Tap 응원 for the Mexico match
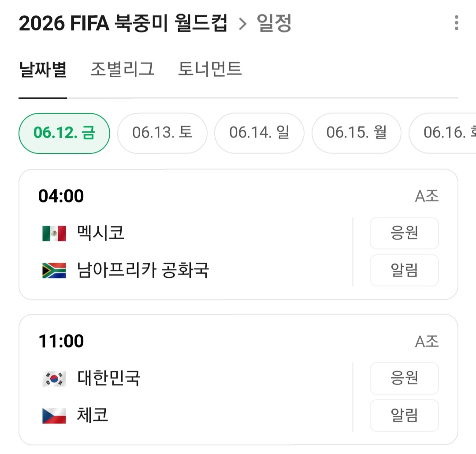The image size is (476, 454). pos(404,233)
